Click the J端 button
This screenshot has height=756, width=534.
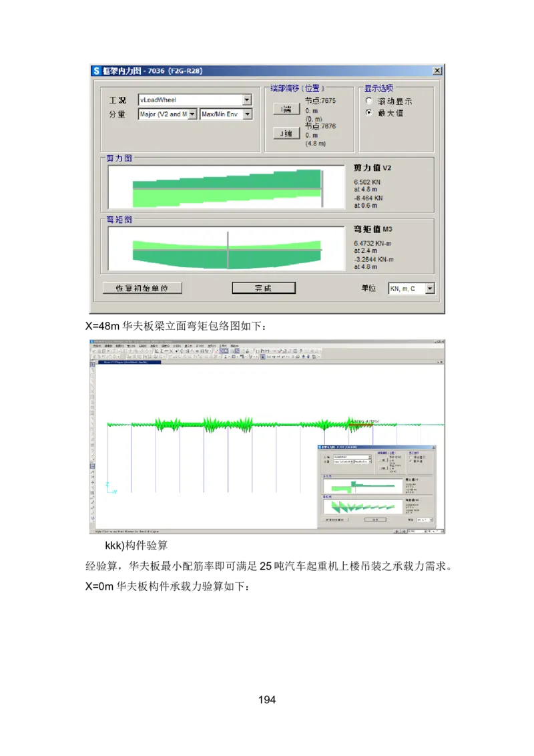286,134
